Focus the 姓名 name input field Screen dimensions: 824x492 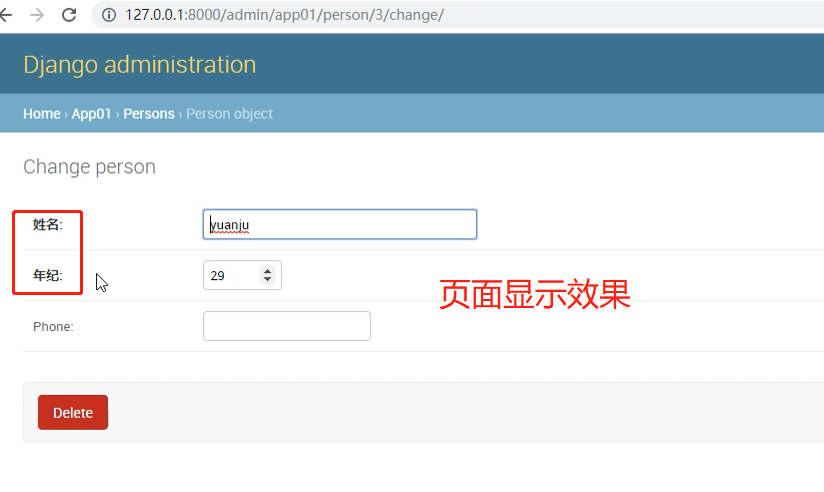pyautogui.click(x=340, y=224)
